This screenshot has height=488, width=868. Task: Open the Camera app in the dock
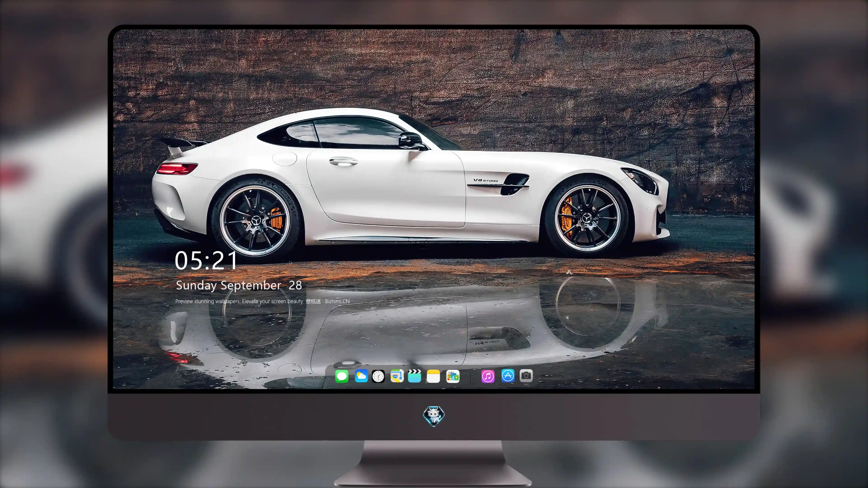tap(526, 375)
